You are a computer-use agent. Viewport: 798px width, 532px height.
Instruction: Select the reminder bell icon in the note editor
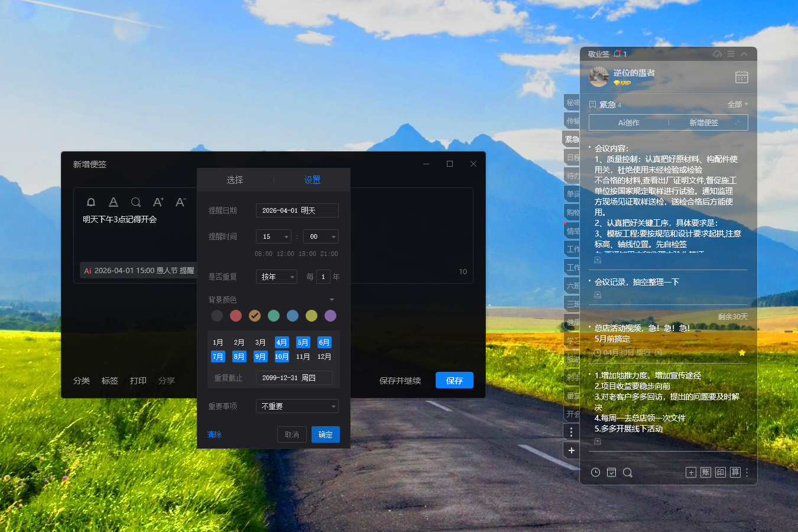90,202
